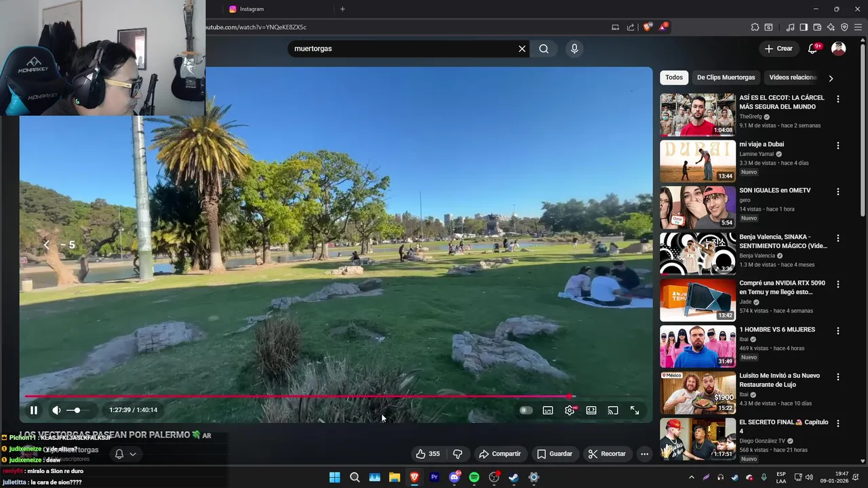Open the Windows Start menu
The image size is (868, 488).
point(334,477)
